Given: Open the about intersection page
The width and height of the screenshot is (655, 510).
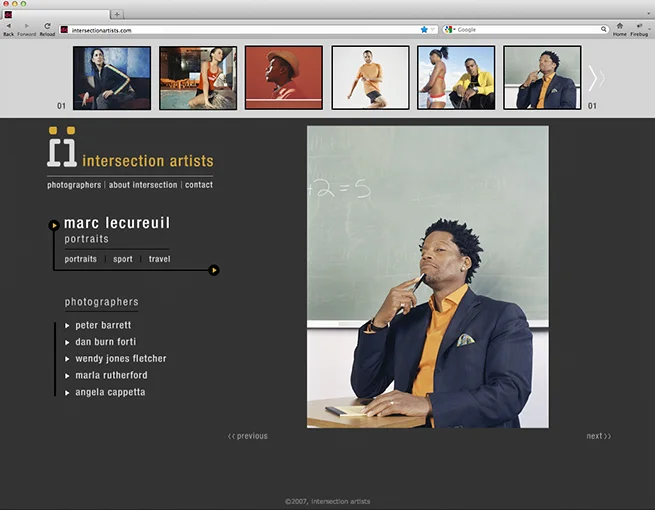Looking at the screenshot, I should click(x=143, y=185).
